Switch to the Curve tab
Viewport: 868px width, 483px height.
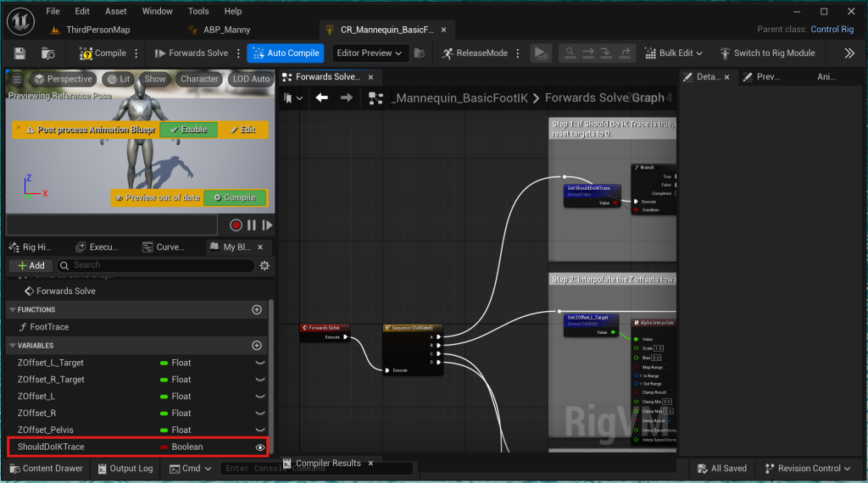[x=164, y=247]
